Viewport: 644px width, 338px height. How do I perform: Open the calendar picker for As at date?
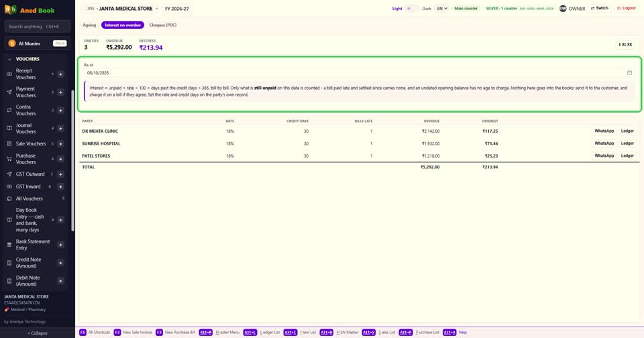[x=629, y=72]
